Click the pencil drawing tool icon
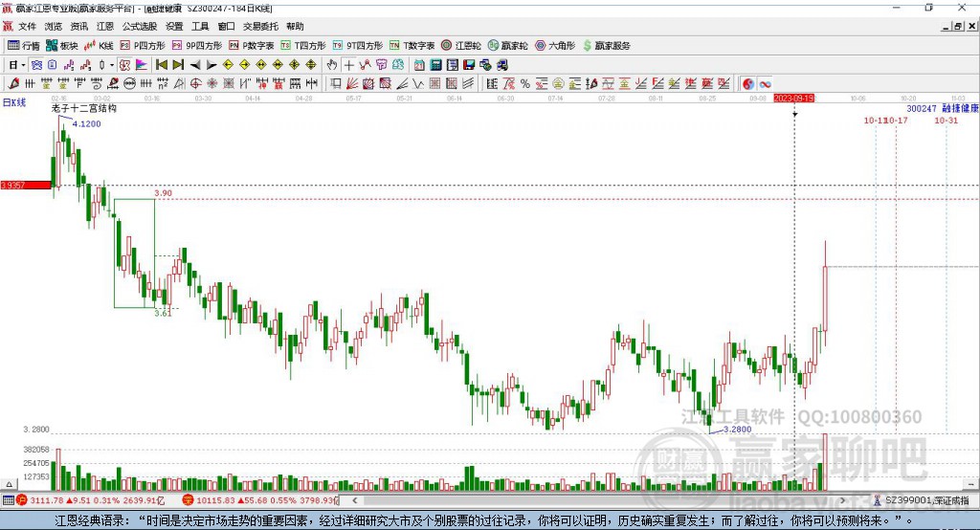 pos(13,84)
